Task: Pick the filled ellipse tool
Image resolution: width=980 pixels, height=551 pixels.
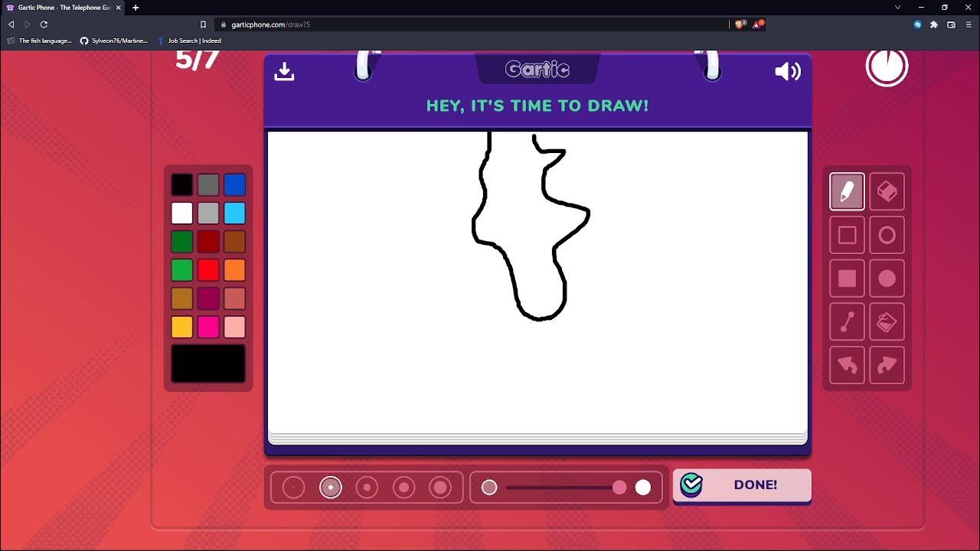Action: (887, 279)
